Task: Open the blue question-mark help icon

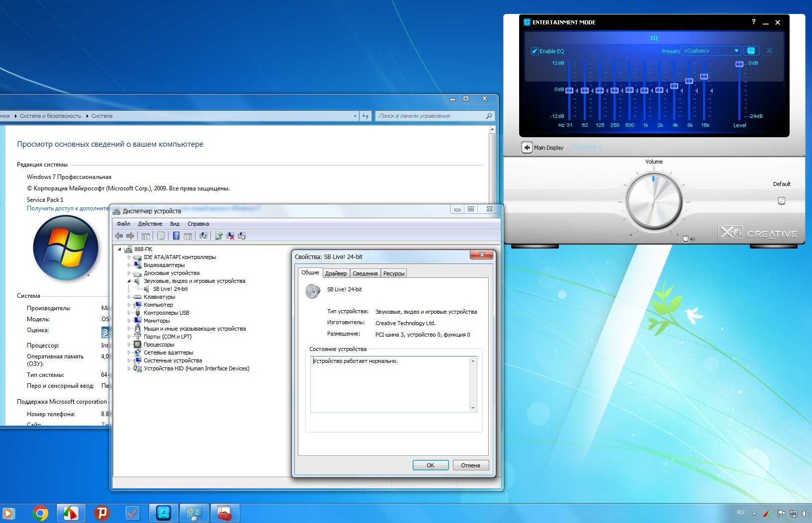Action: tap(176, 236)
